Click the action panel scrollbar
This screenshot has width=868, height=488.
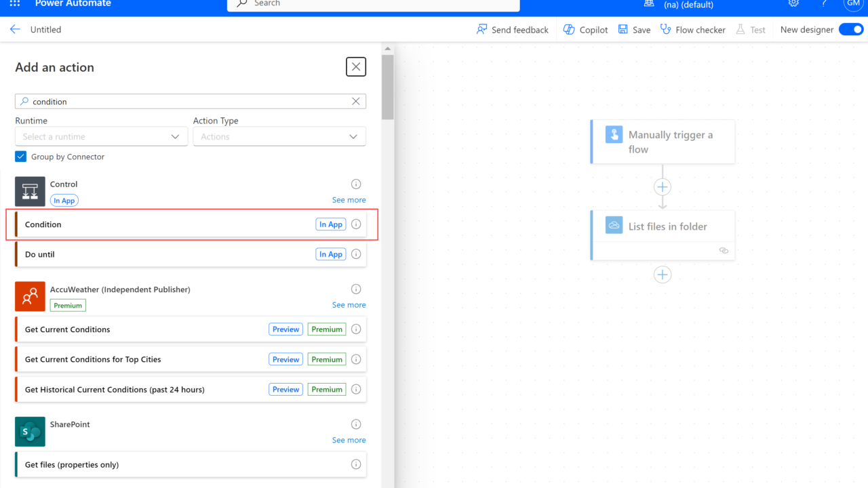(x=388, y=87)
